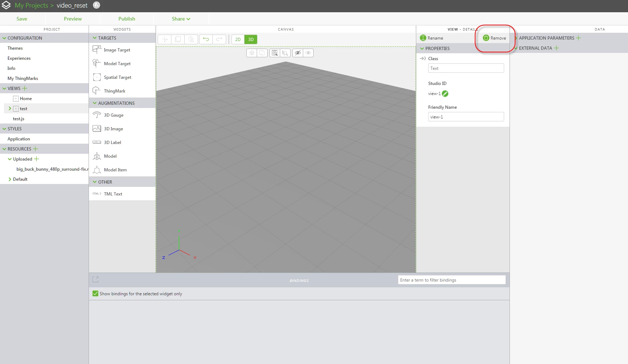
Task: Click Save in the top menu
Action: click(x=22, y=19)
